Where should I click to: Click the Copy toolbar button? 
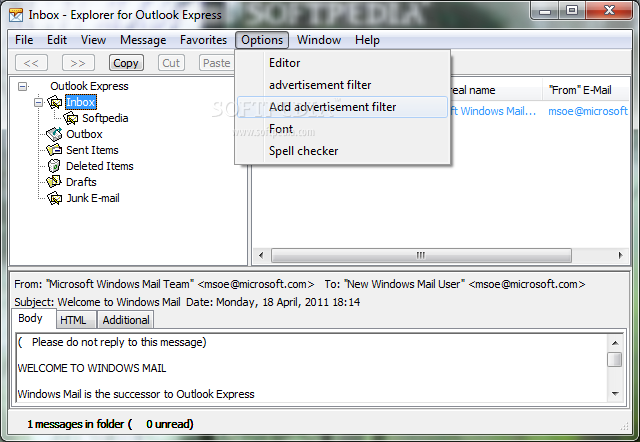click(x=126, y=63)
